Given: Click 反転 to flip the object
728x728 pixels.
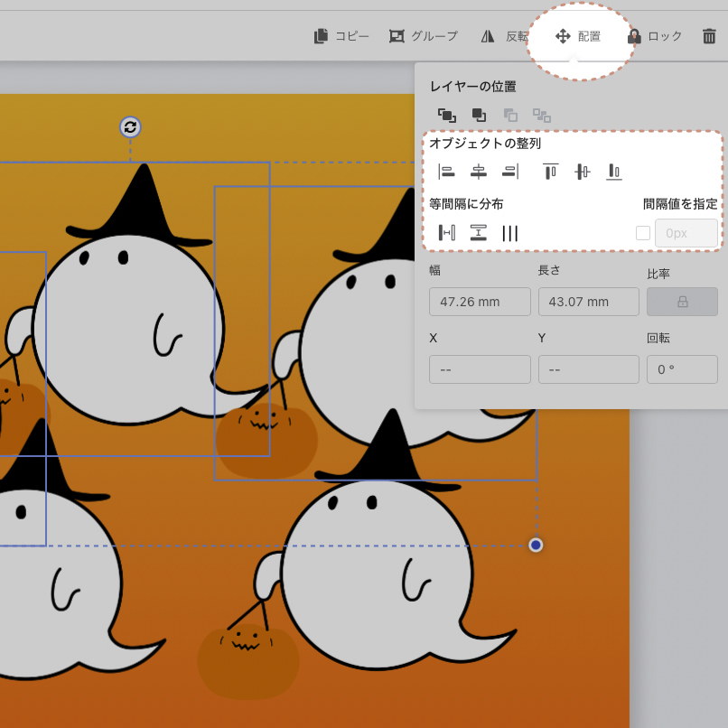Looking at the screenshot, I should pyautogui.click(x=503, y=36).
